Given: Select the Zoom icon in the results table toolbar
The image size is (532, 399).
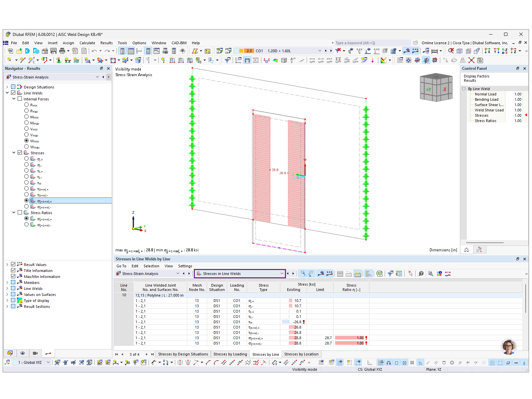Looking at the screenshot, I should [x=430, y=274].
